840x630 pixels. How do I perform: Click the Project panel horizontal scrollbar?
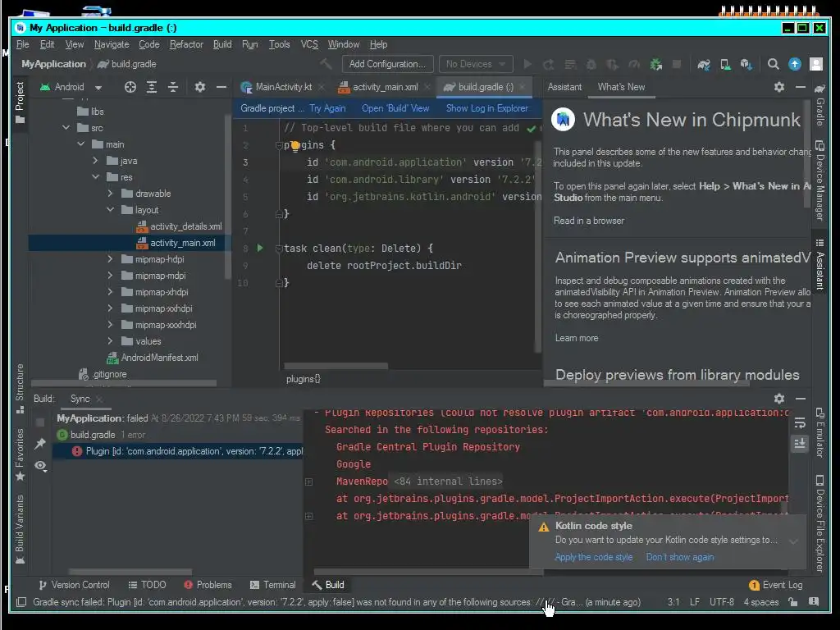[124, 383]
